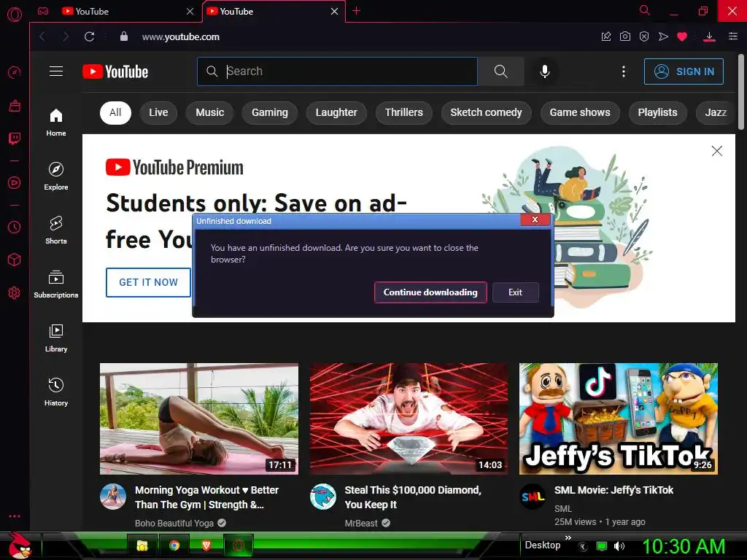This screenshot has height=560, width=747.
Task: Open a new tab with plus button
Action: click(x=356, y=11)
